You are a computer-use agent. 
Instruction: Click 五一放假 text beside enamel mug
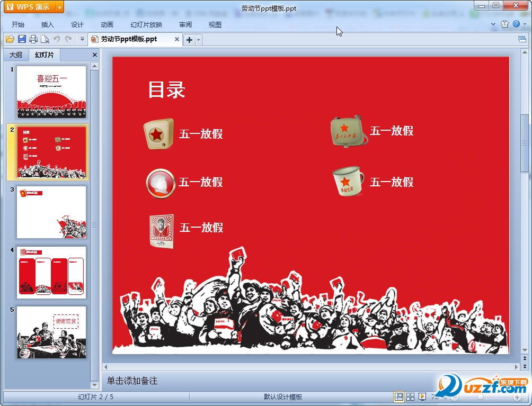click(392, 182)
